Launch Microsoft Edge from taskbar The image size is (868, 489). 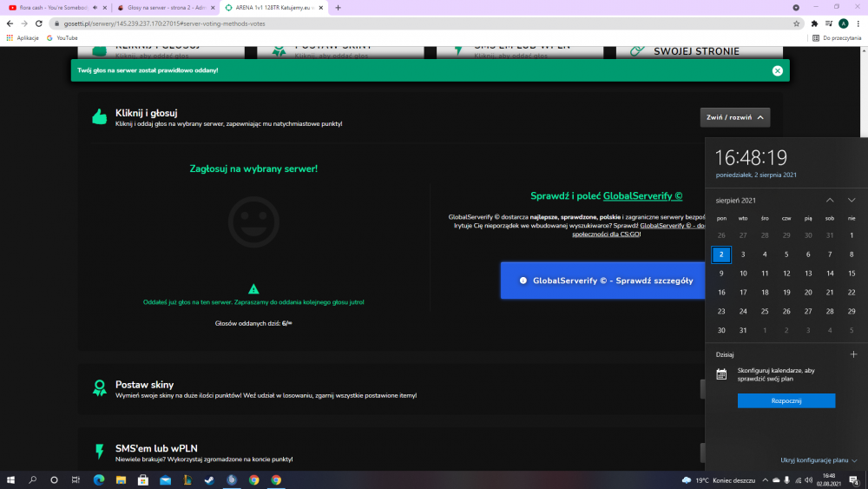point(99,480)
